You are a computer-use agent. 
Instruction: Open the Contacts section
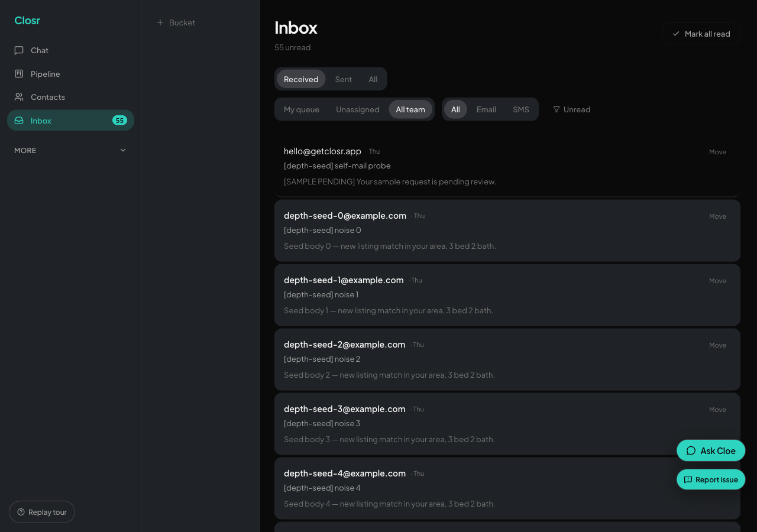[70, 97]
